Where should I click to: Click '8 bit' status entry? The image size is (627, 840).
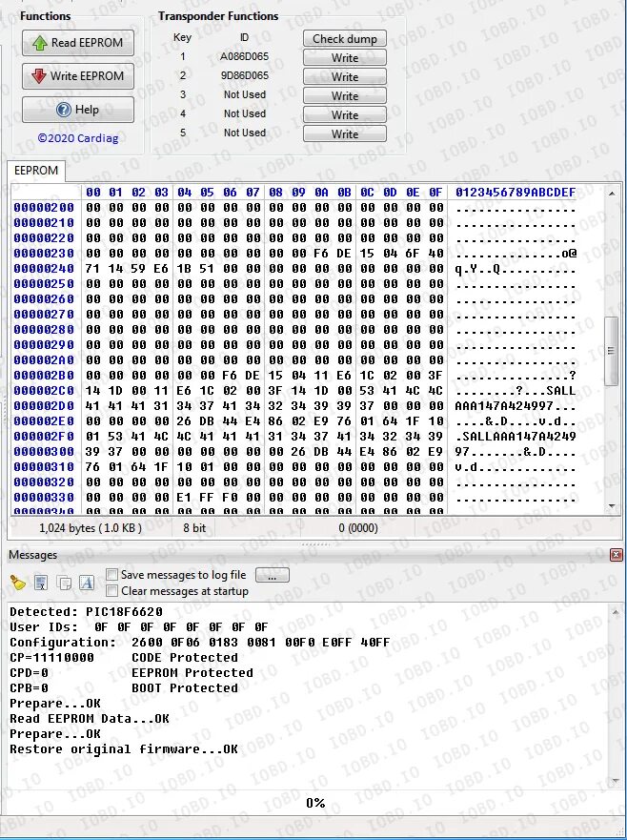[194, 528]
